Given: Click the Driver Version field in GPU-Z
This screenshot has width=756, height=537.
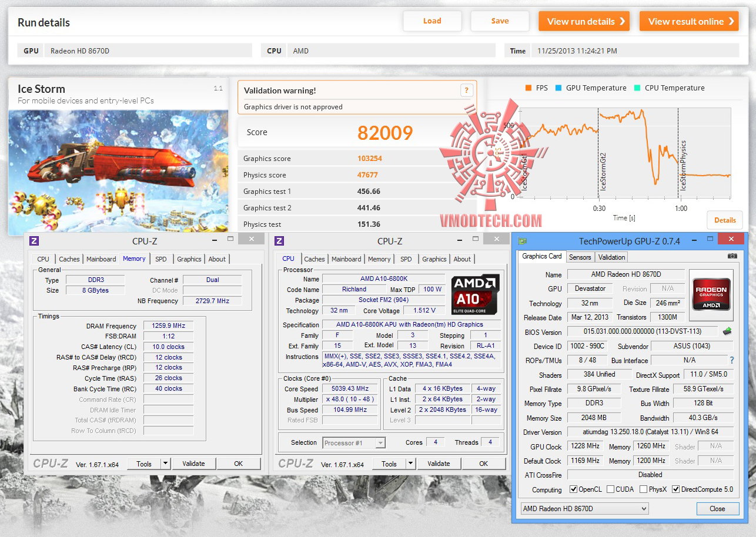Looking at the screenshot, I should pos(650,432).
